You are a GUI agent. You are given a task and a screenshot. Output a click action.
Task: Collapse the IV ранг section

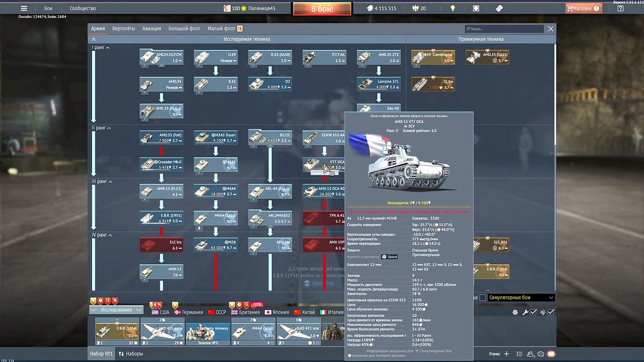pos(102,235)
